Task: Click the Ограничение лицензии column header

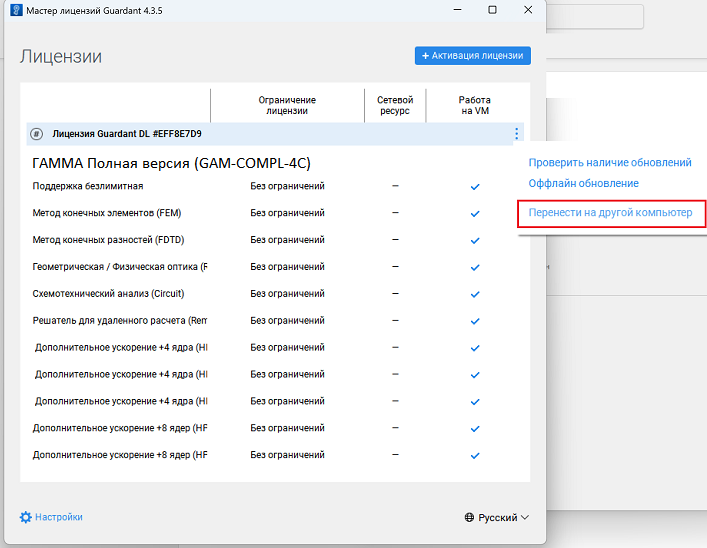Action: 287,105
